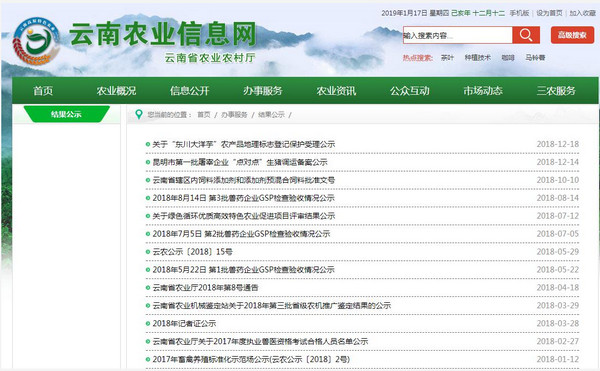Click the date 2018-08-14

click(558, 198)
